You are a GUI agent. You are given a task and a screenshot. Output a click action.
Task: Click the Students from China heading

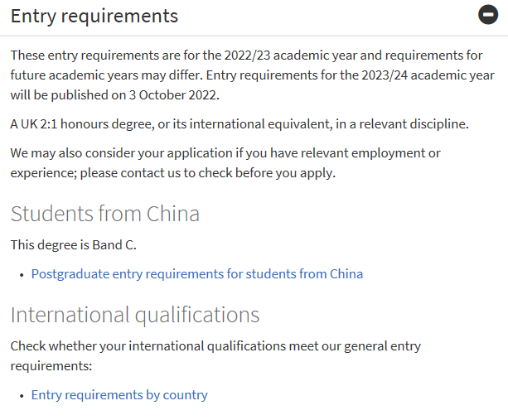click(x=104, y=214)
